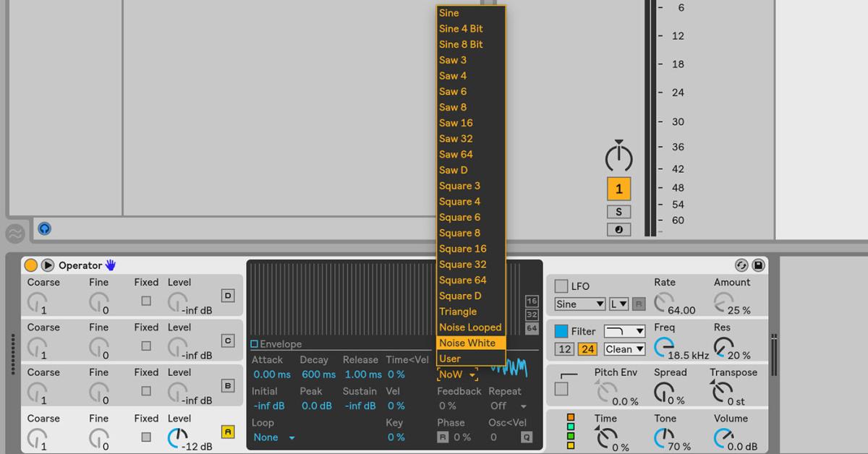Toggle the Filter on switch
Screen dimensions: 868x454
tap(561, 331)
